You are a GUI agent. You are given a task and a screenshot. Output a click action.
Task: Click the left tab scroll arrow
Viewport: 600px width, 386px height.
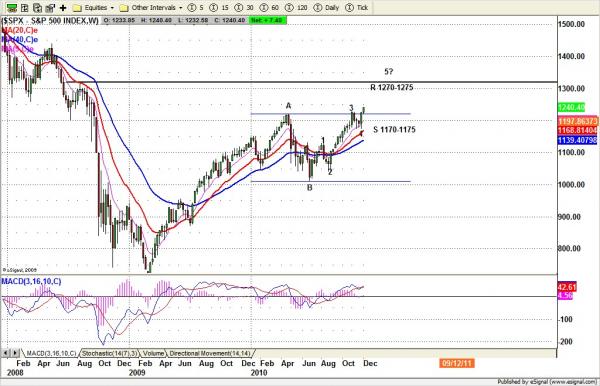(x=5, y=353)
